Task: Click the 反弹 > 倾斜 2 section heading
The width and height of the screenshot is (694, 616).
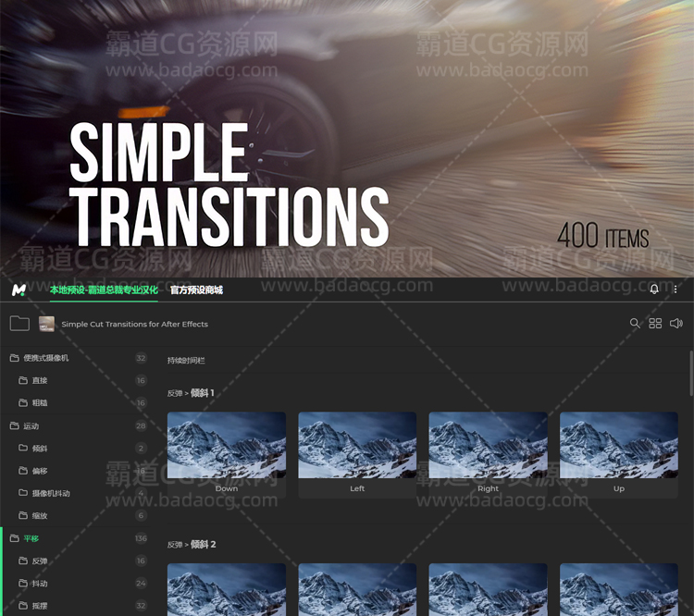Action: (x=192, y=544)
